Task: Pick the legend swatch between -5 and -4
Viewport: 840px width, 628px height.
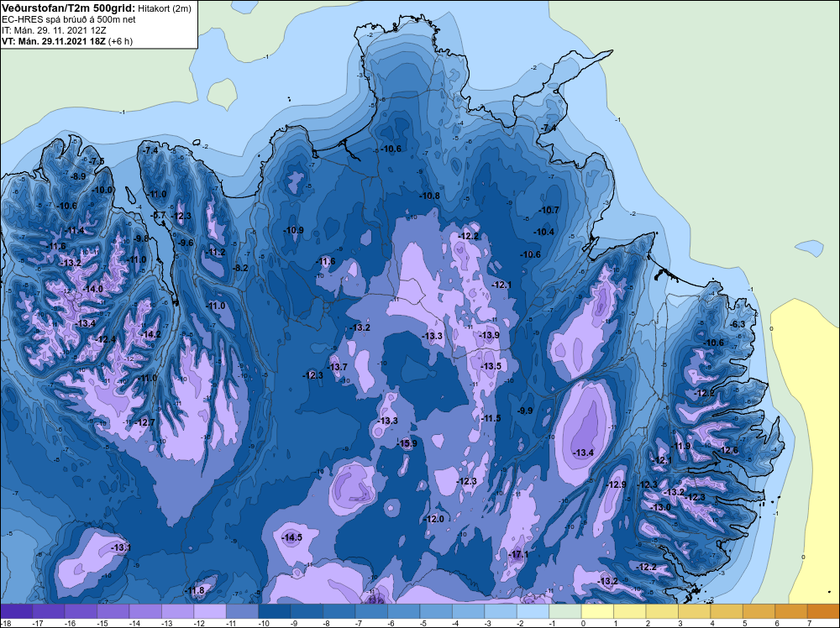Action: pyautogui.click(x=436, y=611)
